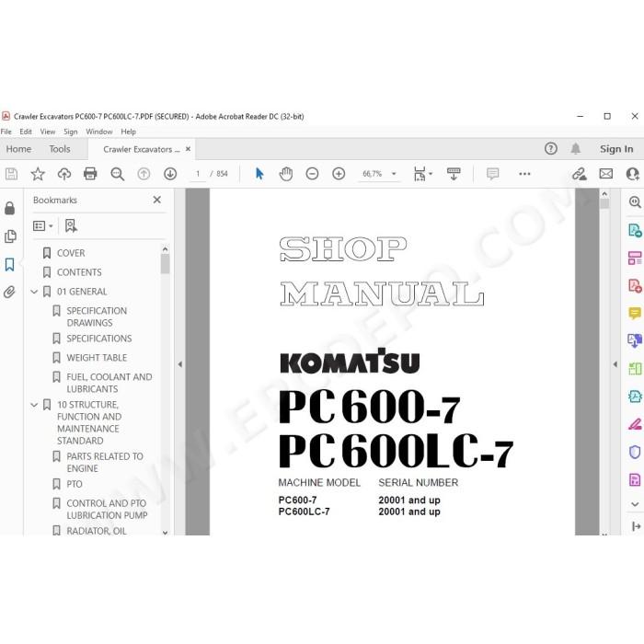The height and width of the screenshot is (644, 644).
Task: Click the star bookmark icon in toolbar
Action: tap(38, 174)
